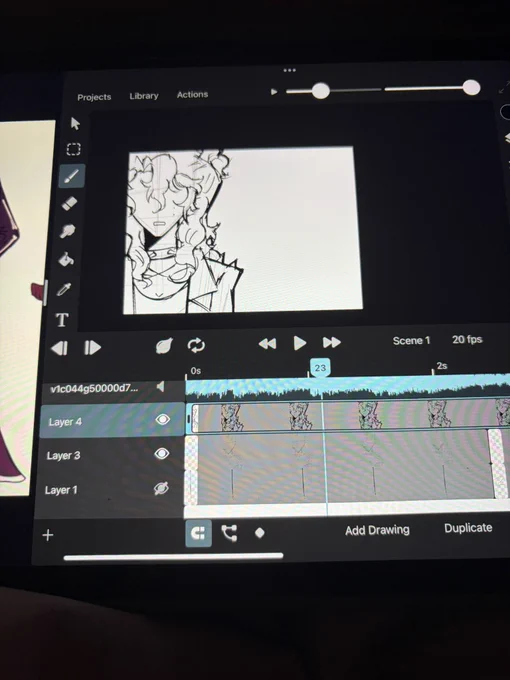This screenshot has width=510, height=680.
Task: Step forward one frame
Action: (x=92, y=347)
